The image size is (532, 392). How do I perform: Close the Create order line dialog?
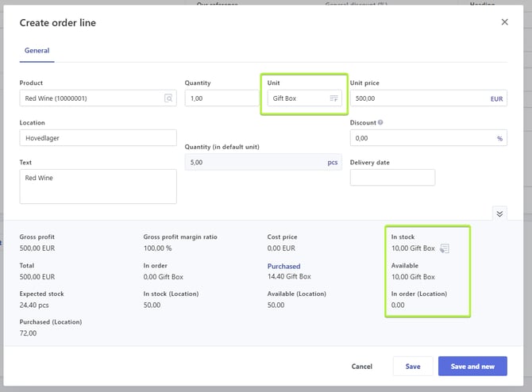[x=504, y=22]
